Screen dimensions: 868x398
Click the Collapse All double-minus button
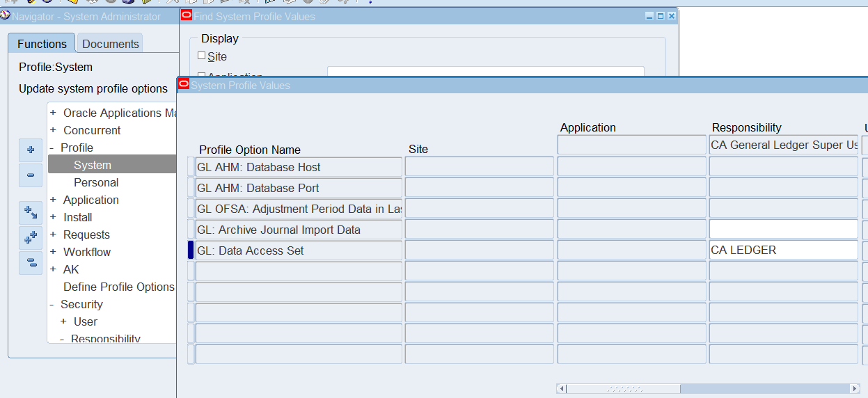31,263
